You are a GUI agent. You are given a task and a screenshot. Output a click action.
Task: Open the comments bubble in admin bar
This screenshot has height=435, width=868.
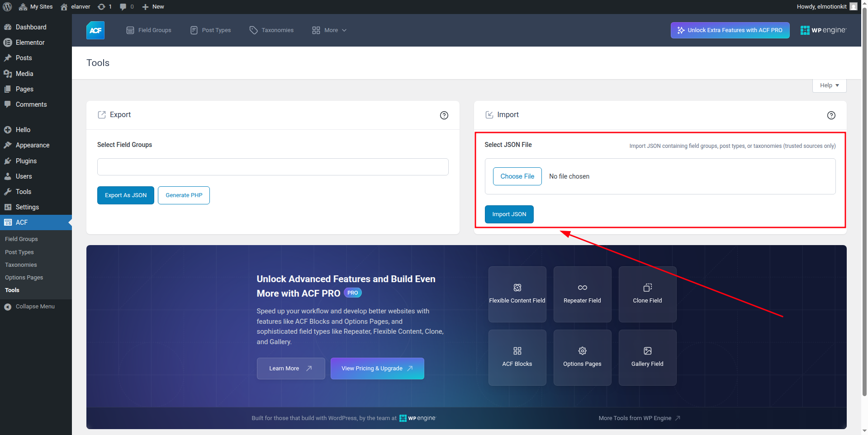(x=127, y=7)
